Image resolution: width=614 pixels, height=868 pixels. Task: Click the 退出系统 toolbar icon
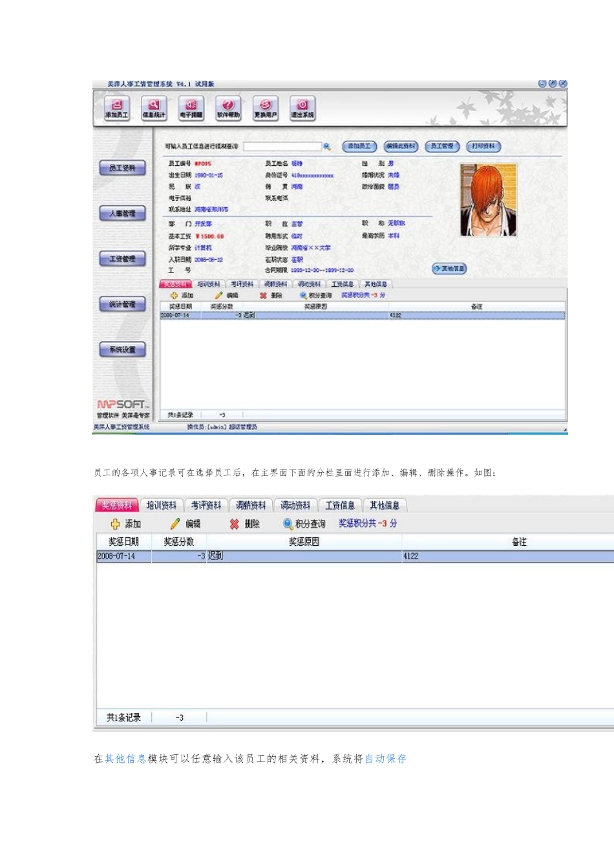click(x=302, y=107)
